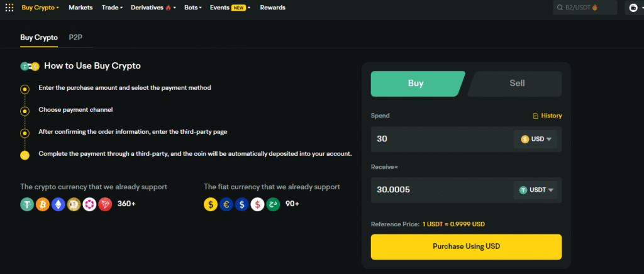
Task: Open the Derivatives dropdown menu
Action: (153, 8)
